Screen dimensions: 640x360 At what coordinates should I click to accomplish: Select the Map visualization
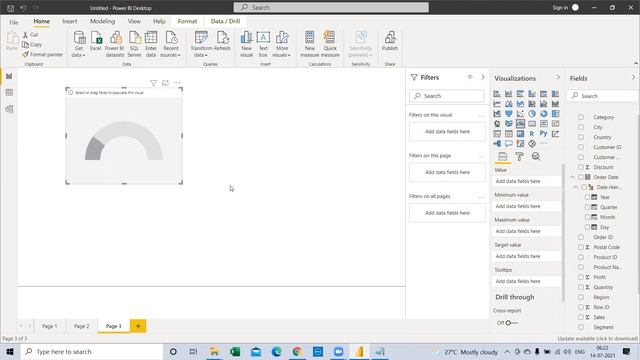click(497, 124)
